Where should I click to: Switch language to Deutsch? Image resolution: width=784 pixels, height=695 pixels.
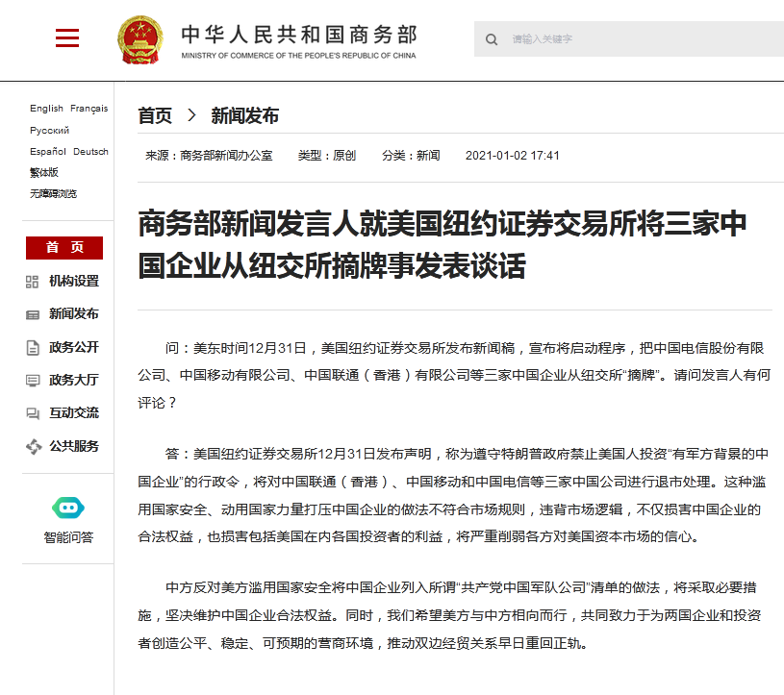coord(90,151)
